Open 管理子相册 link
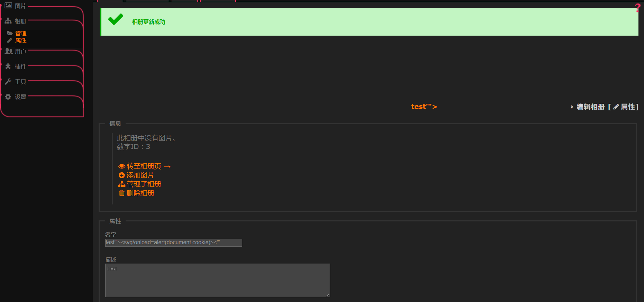The width and height of the screenshot is (644, 302). (x=144, y=184)
